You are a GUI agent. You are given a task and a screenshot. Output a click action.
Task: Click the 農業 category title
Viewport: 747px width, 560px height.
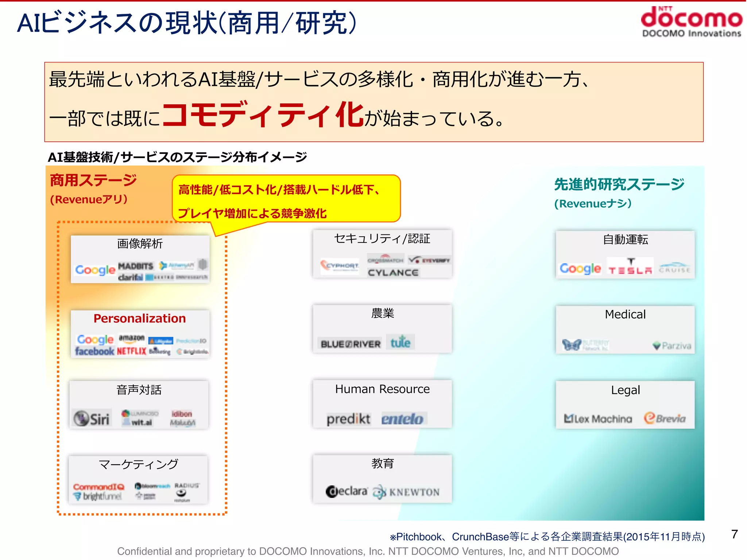pos(383,313)
